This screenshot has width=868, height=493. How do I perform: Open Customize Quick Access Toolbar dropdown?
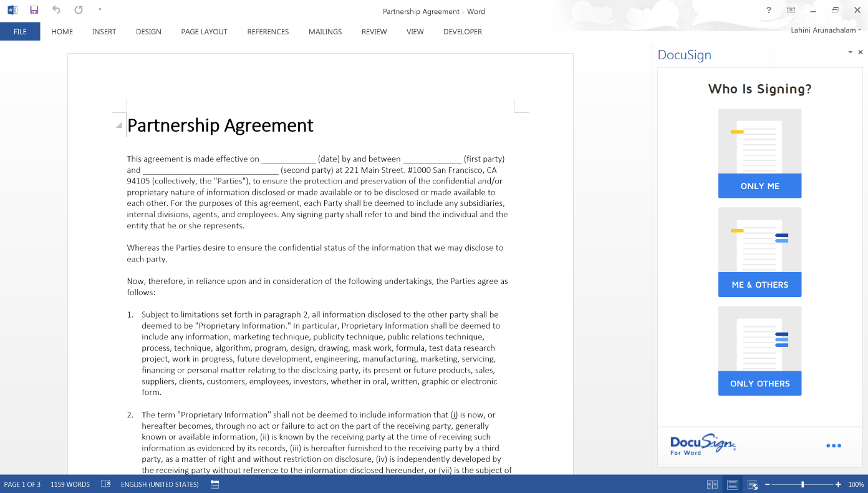(x=100, y=10)
